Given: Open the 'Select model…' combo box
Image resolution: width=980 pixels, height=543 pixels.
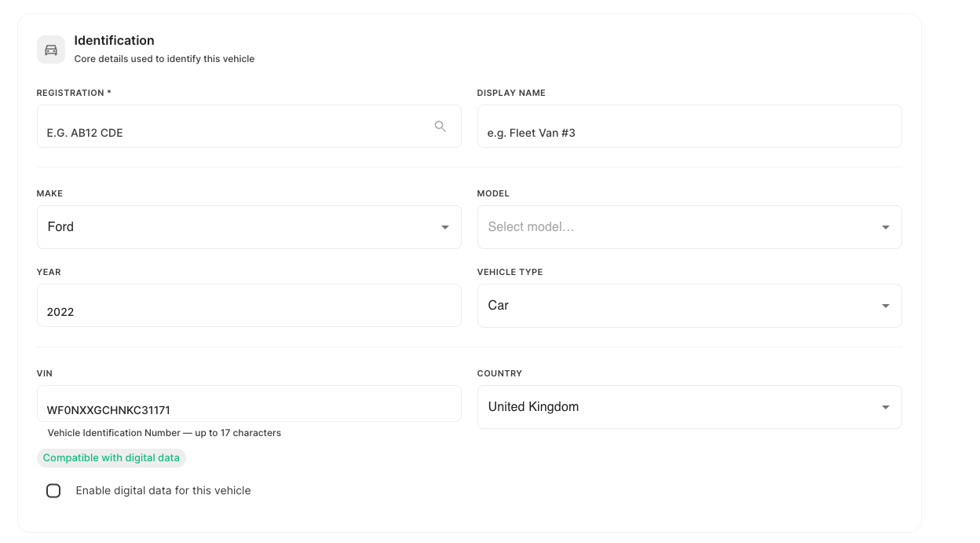Looking at the screenshot, I should click(x=689, y=227).
